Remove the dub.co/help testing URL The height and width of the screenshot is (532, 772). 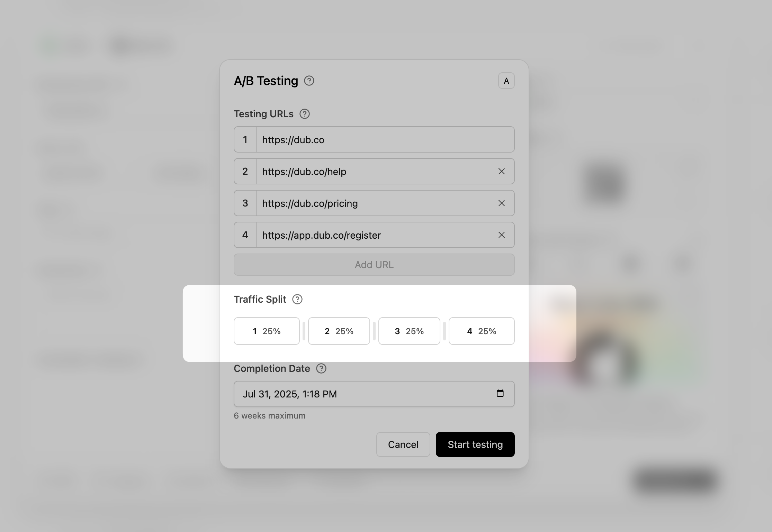pos(501,172)
